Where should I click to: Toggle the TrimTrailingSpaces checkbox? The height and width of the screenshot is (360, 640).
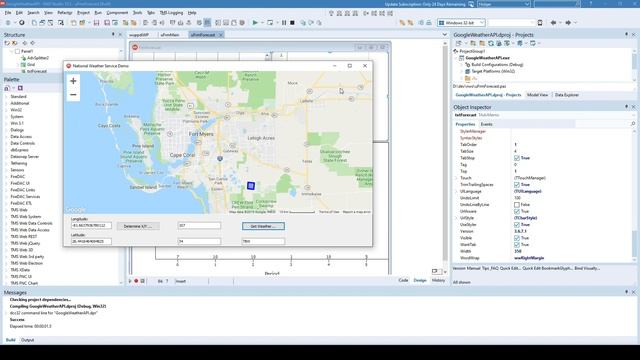[517, 185]
